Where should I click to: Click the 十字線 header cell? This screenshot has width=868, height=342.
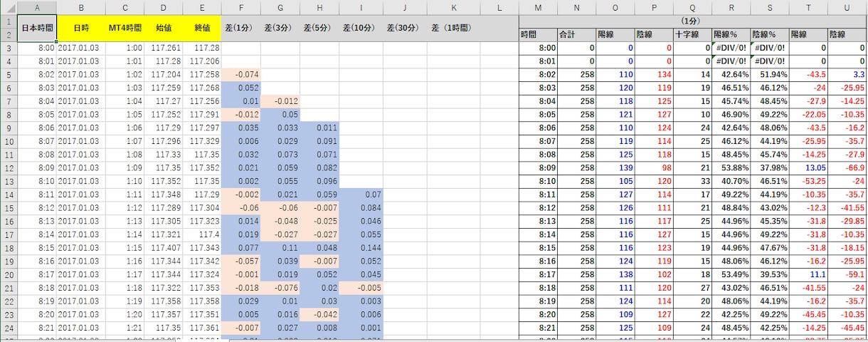(x=692, y=34)
